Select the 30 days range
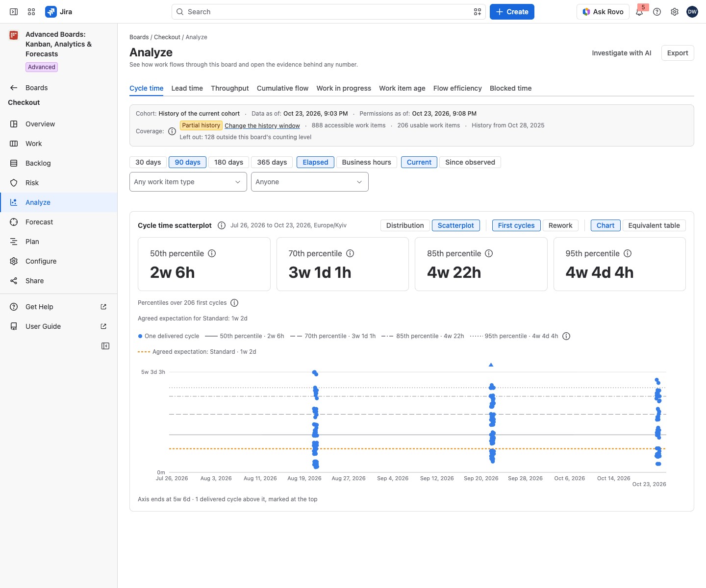The width and height of the screenshot is (706, 588). pyautogui.click(x=148, y=162)
